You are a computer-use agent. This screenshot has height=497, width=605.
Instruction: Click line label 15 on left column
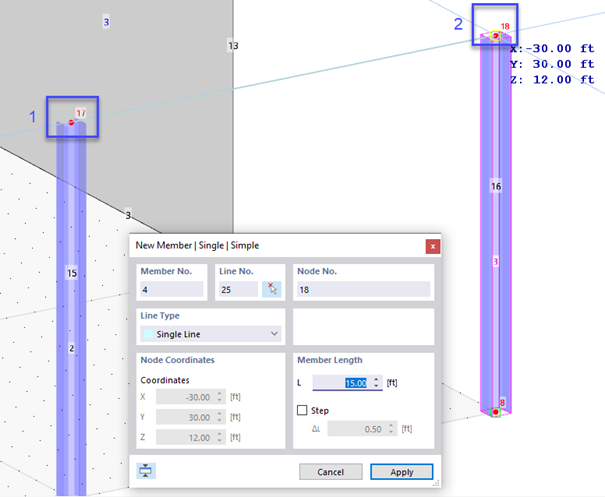tap(72, 273)
